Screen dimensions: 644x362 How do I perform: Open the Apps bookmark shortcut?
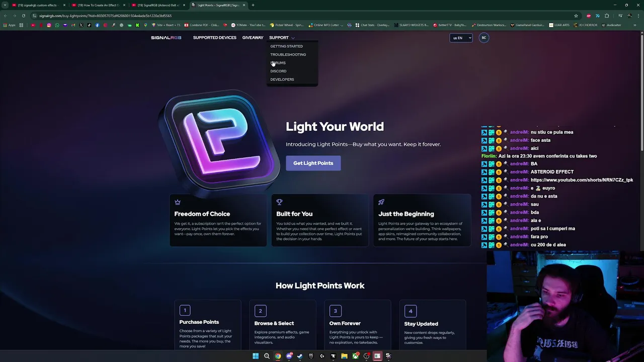(10, 25)
